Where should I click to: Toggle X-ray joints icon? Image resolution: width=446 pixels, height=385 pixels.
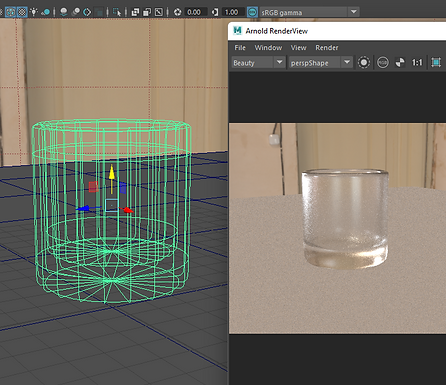tap(159, 12)
